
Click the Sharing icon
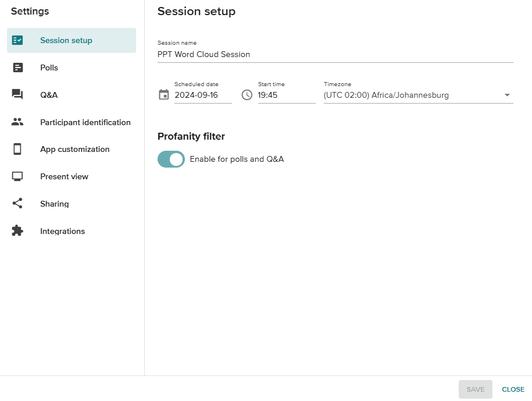[x=17, y=203]
